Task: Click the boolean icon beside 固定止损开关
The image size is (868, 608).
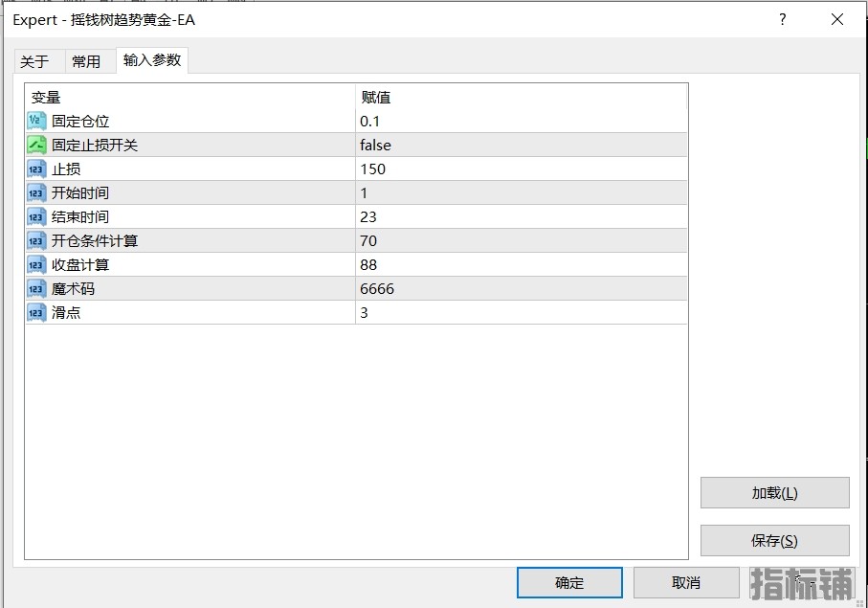Action: (x=36, y=146)
